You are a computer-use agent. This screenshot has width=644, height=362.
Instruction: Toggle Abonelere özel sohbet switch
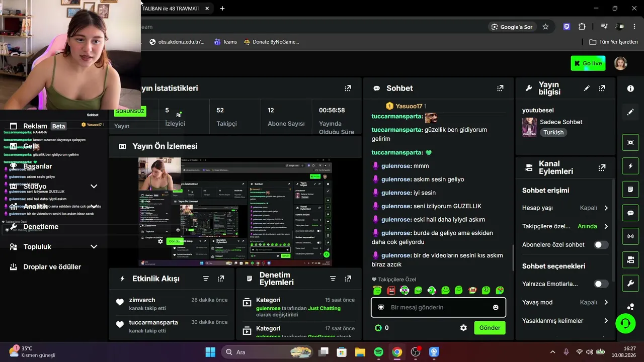tap(601, 245)
